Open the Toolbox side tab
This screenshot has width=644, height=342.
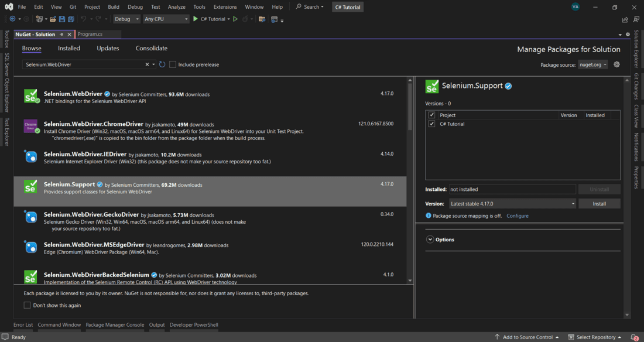click(x=6, y=39)
